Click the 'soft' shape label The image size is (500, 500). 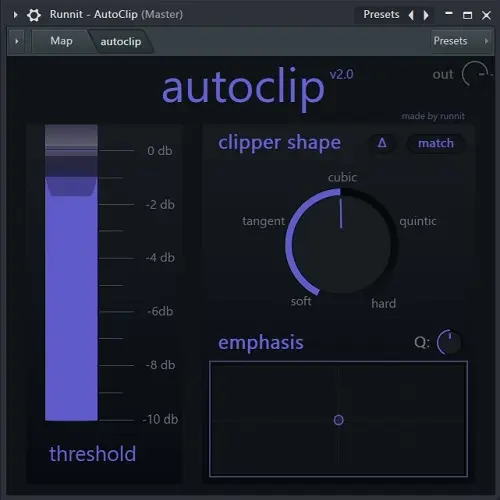point(301,301)
